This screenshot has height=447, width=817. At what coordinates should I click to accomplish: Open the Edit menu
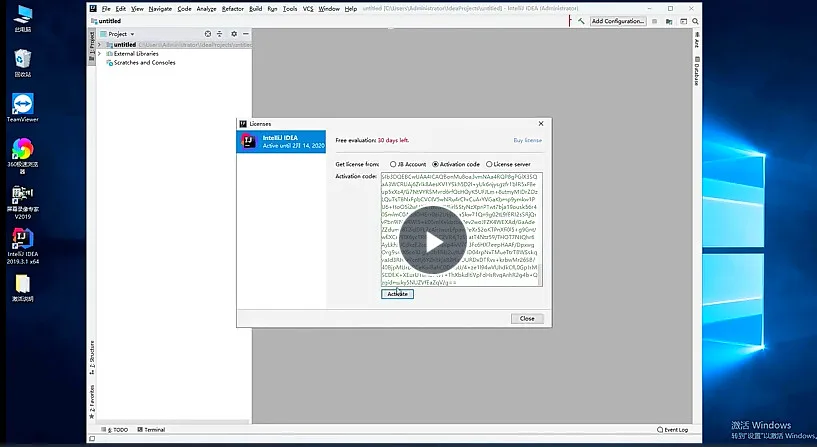[x=120, y=9]
